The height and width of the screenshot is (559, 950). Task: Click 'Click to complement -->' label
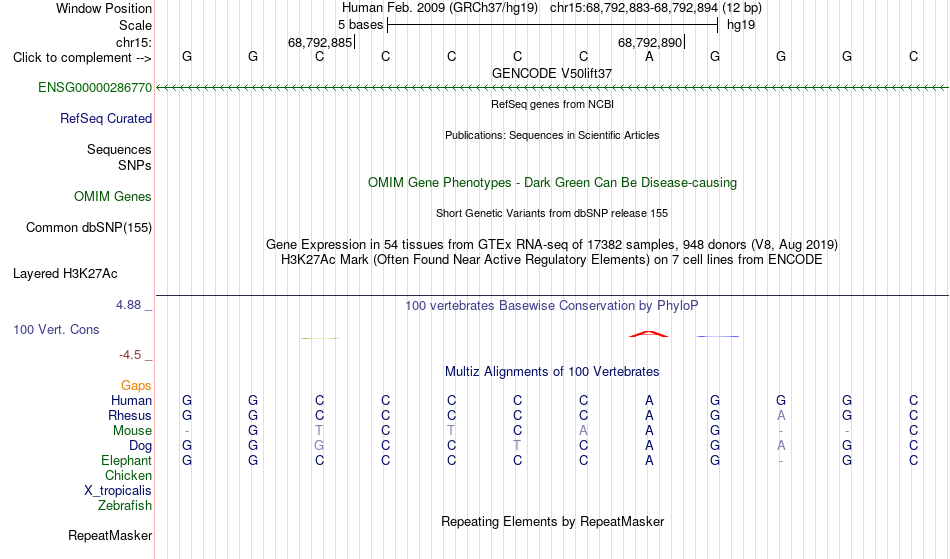[82, 58]
